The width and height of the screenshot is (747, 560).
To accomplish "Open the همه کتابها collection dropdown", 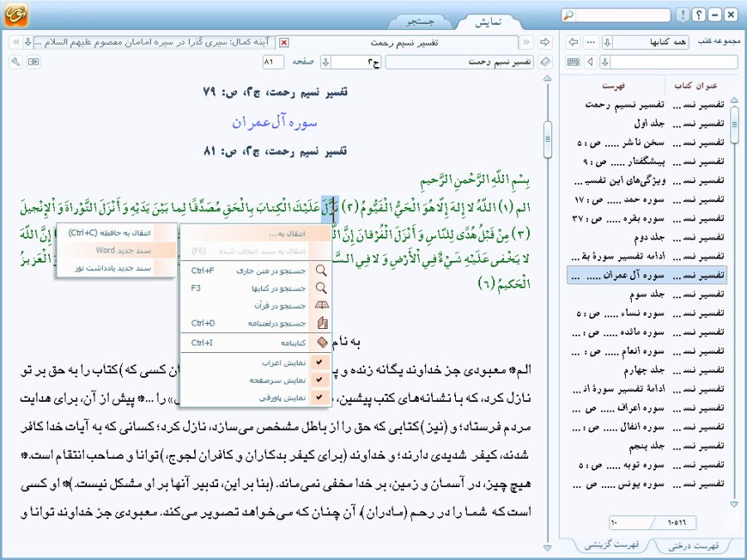I will click(645, 42).
